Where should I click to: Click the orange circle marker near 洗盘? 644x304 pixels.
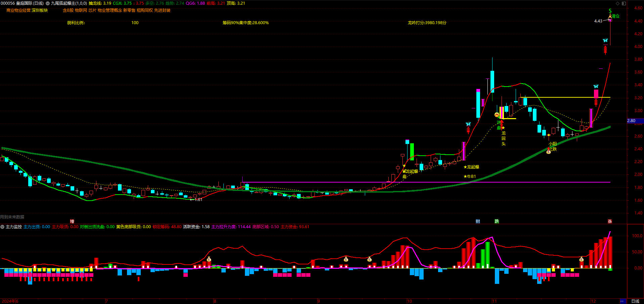(497, 115)
